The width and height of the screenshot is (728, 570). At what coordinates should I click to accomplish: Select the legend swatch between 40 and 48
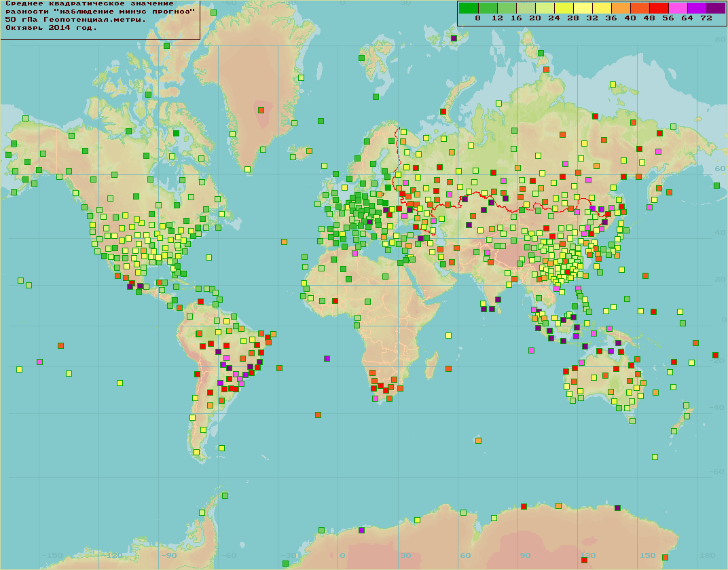tap(640, 7)
